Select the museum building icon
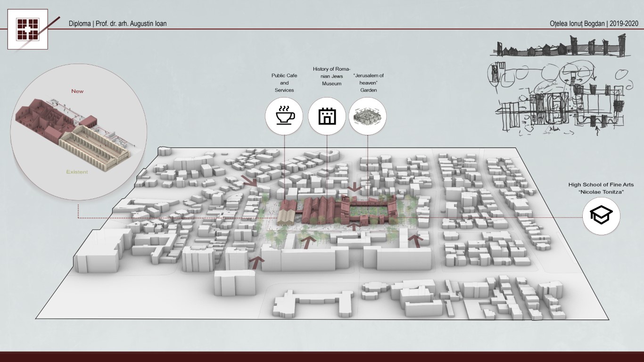644x362 pixels. [327, 116]
